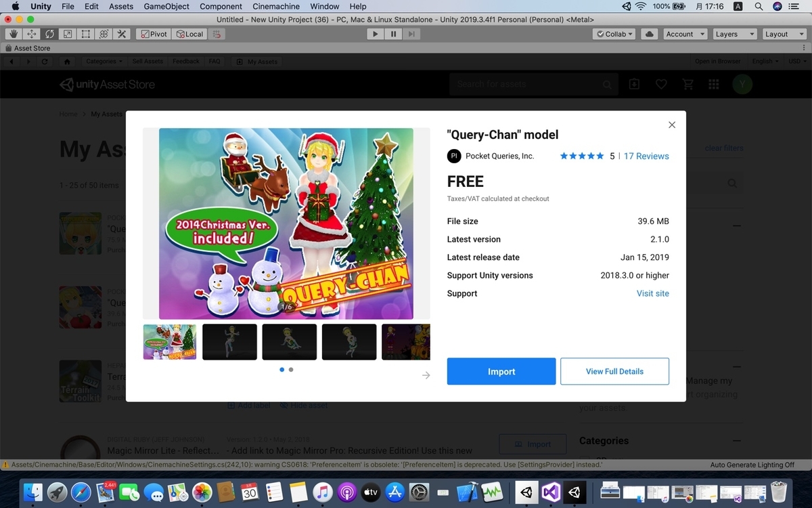Show next thumbnails with the arrow

click(426, 375)
